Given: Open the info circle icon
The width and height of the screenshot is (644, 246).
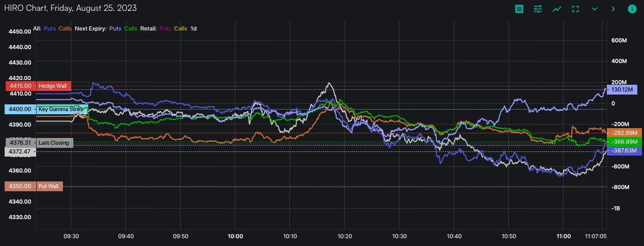Looking at the screenshot, I should click(x=632, y=9).
